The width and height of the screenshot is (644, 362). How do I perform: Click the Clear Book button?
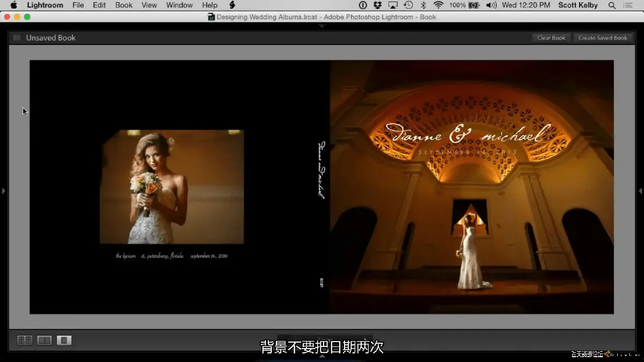click(551, 38)
